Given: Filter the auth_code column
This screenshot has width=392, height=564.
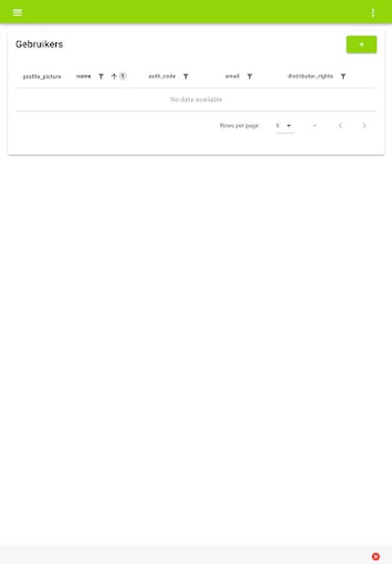Looking at the screenshot, I should [186, 76].
